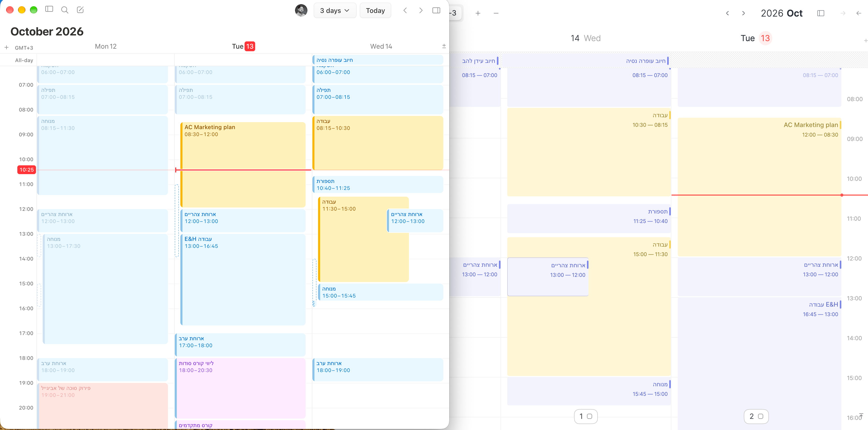This screenshot has width=868, height=430.
Task: Add time zone with the plus near GMT+3
Action: coord(6,48)
